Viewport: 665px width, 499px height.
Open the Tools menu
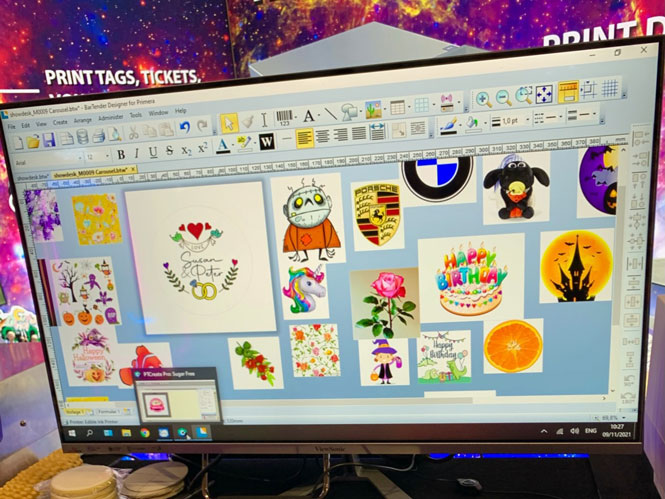coord(135,115)
